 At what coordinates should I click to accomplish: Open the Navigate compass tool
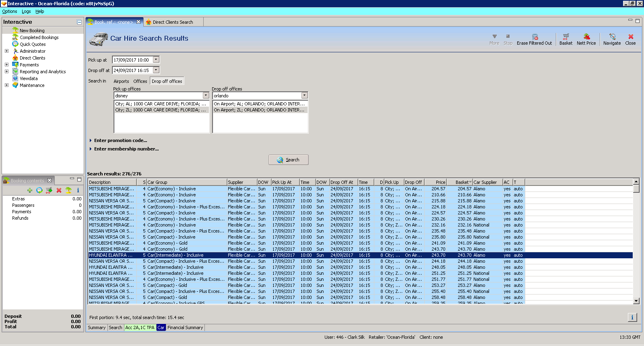tap(612, 37)
